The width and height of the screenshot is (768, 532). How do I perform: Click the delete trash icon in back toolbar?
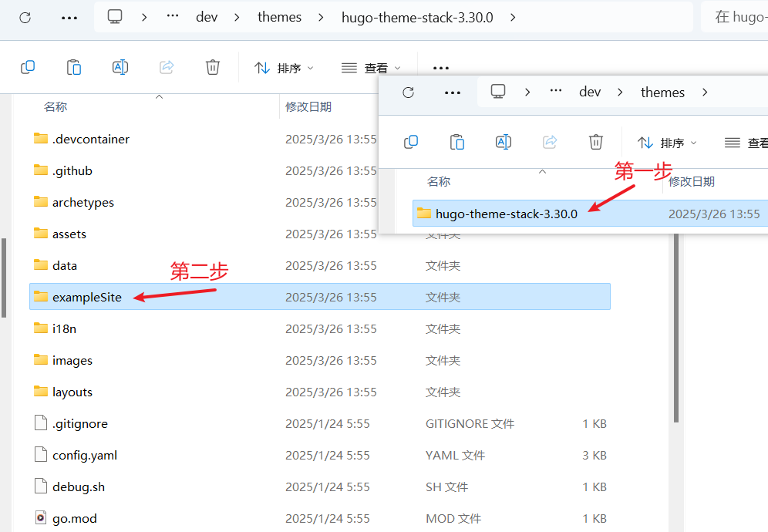pos(213,67)
